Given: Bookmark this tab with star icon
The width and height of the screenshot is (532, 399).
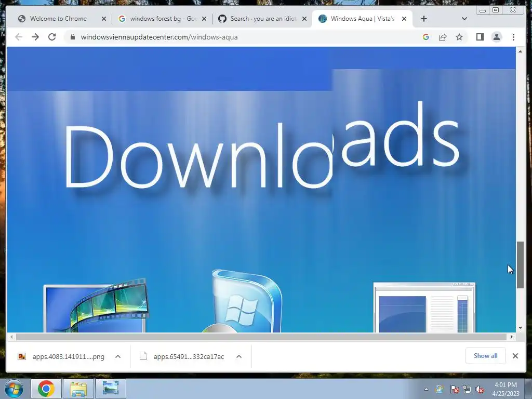Looking at the screenshot, I should click(x=459, y=37).
